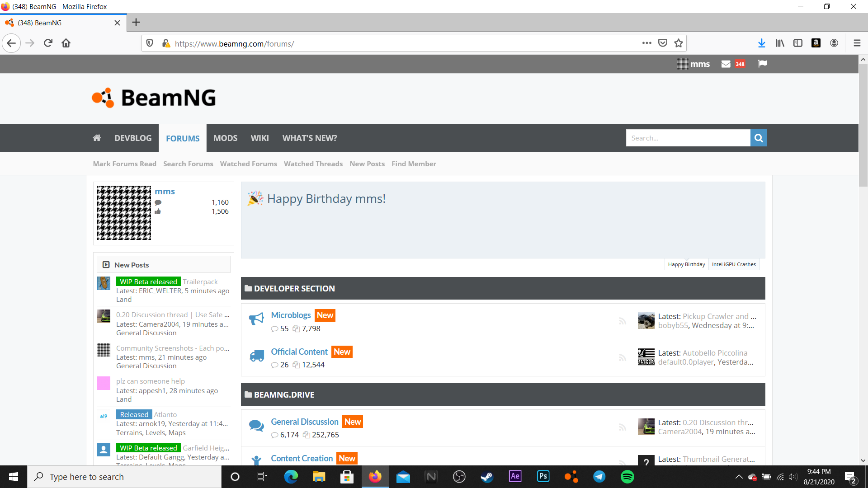
Task: Show hidden system tray icons chevron
Action: point(739,477)
